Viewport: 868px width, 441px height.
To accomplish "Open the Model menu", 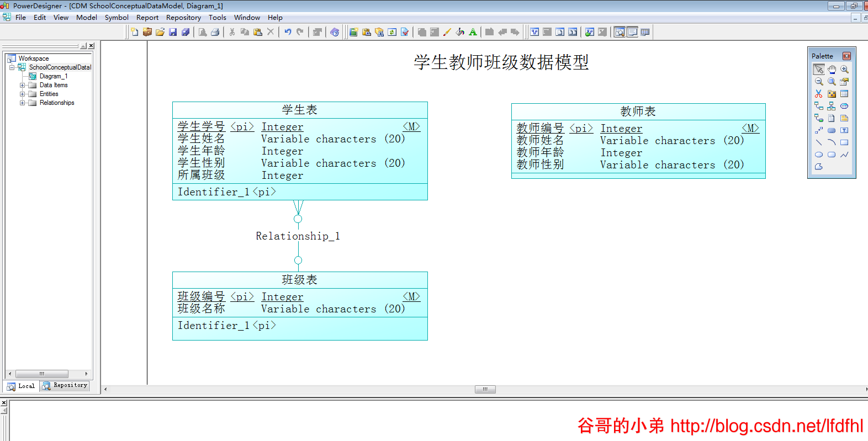I will click(87, 17).
